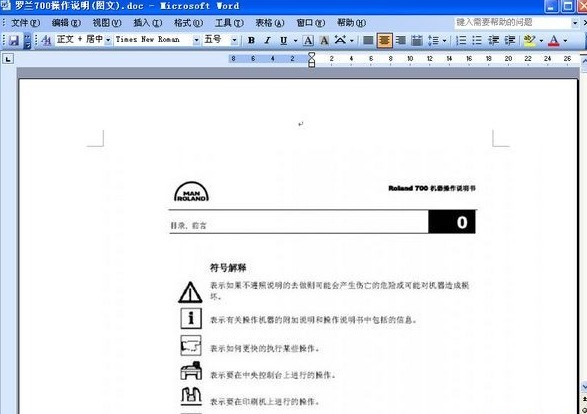Image resolution: width=587 pixels, height=414 pixels.
Task: Select the central console symbol image
Action: 191,371
